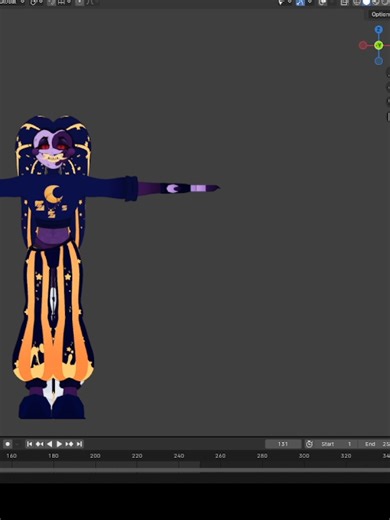Play the animation in reverse
Image resolution: width=390 pixels, height=520 pixels.
[x=49, y=444]
